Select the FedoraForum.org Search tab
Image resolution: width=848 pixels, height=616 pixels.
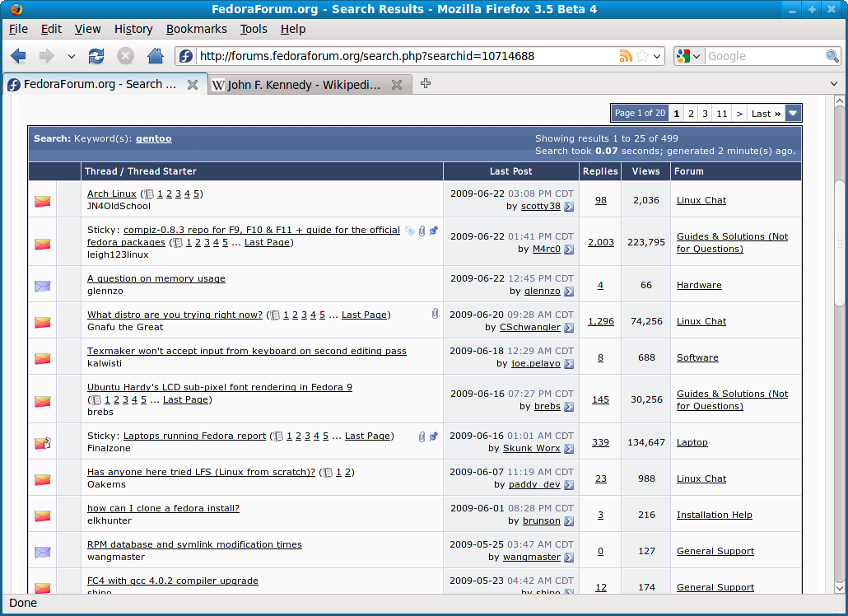point(105,84)
